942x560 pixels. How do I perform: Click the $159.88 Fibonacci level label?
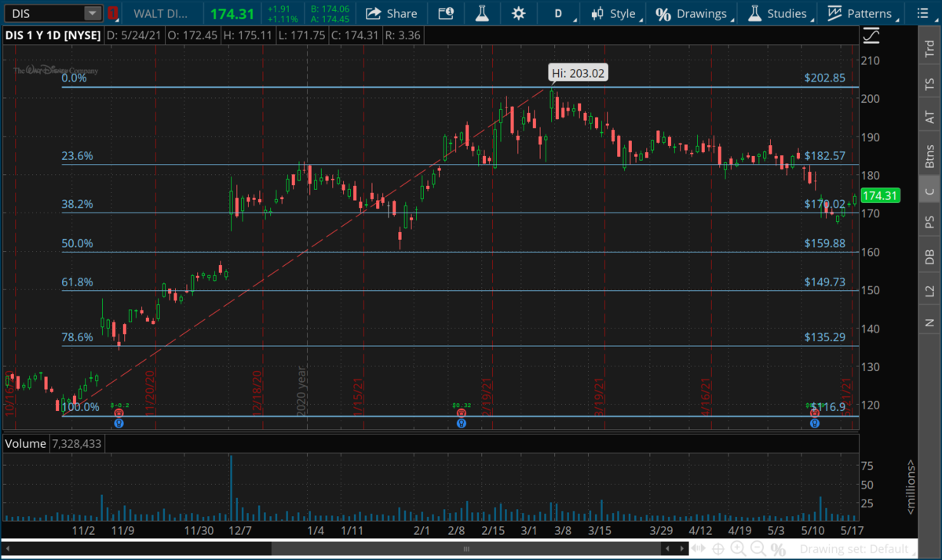[x=824, y=243]
